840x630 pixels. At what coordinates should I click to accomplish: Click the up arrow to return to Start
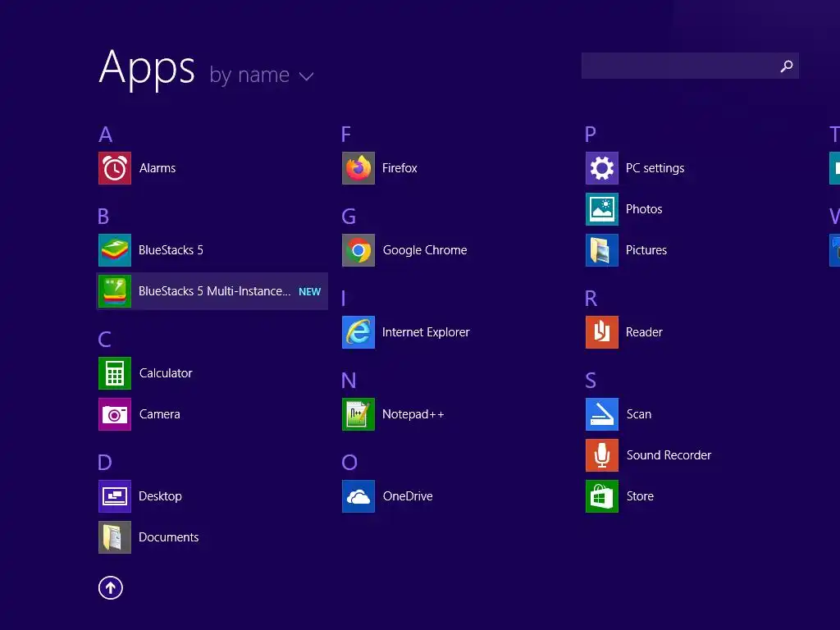click(111, 588)
